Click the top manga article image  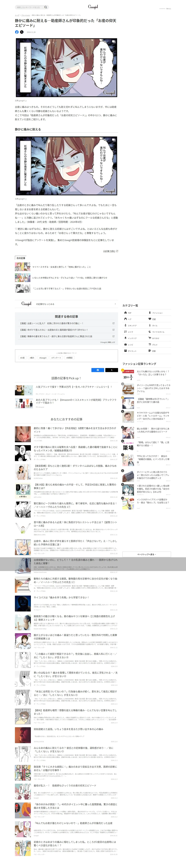(x=66, y=68)
